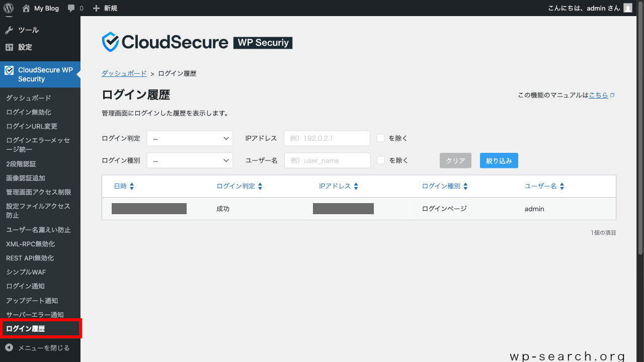
Task: Click the 絞り込み filter button
Action: point(499,160)
